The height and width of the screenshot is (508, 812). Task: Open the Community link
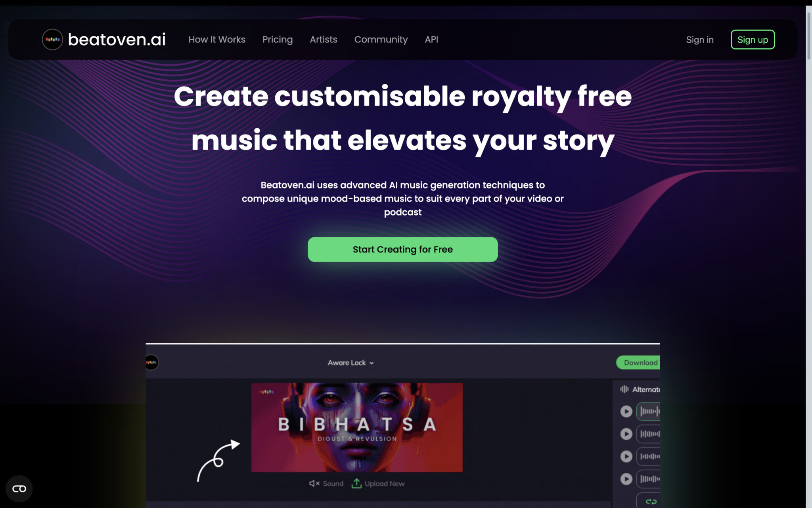(381, 39)
